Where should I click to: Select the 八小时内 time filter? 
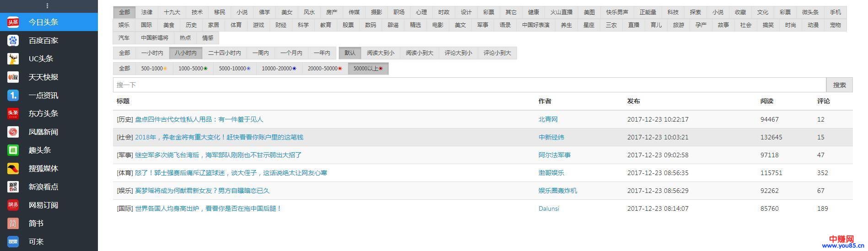pyautogui.click(x=185, y=53)
